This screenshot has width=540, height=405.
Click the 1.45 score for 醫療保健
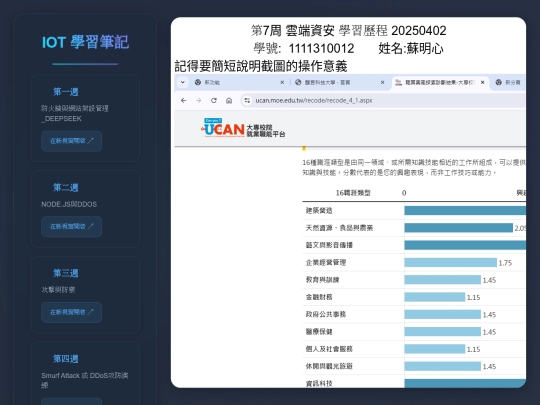pos(489,332)
